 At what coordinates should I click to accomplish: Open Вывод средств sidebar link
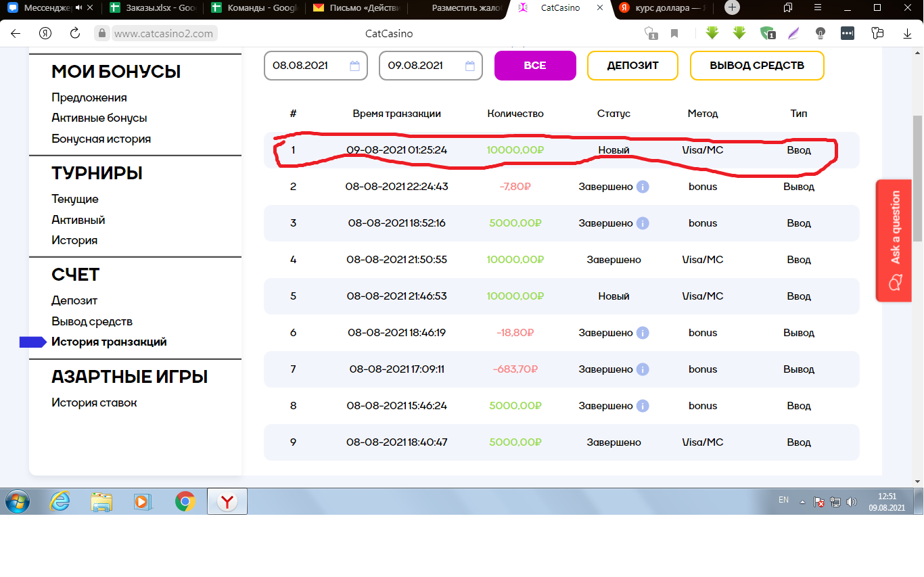click(92, 321)
